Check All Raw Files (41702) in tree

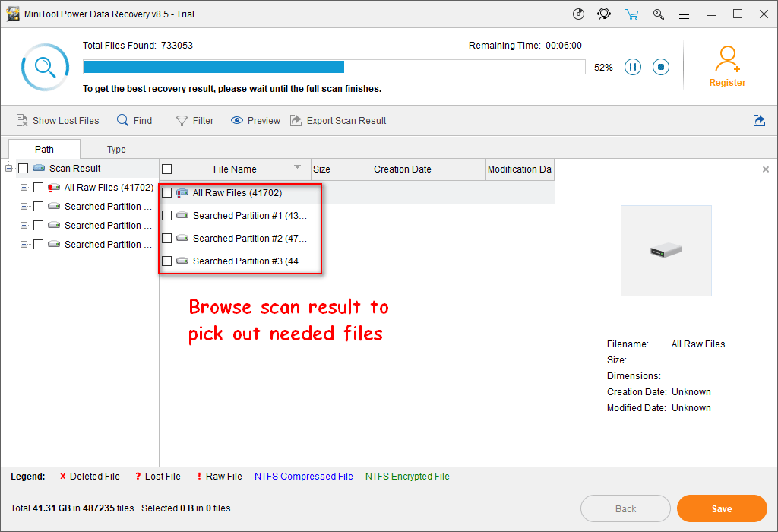[x=38, y=188]
